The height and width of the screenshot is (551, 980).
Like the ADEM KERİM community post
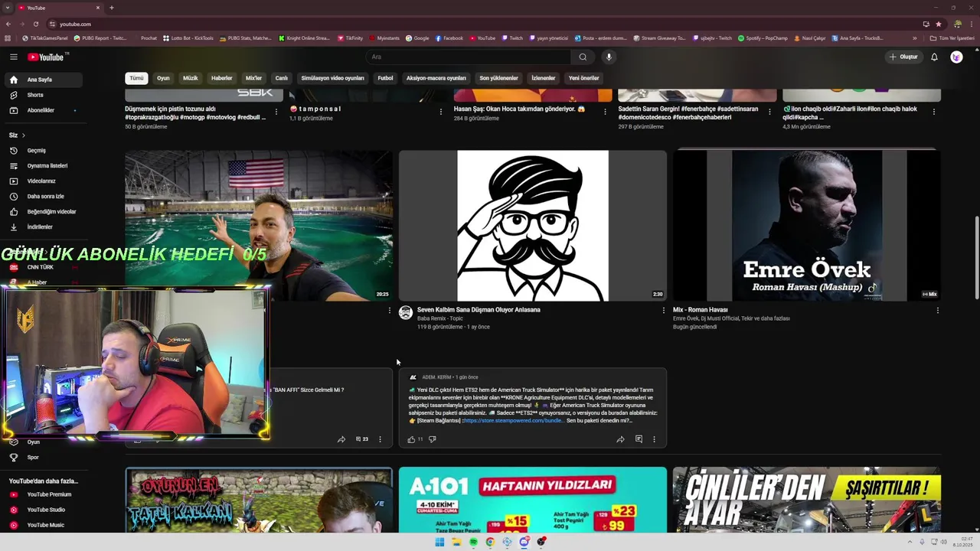coord(411,439)
